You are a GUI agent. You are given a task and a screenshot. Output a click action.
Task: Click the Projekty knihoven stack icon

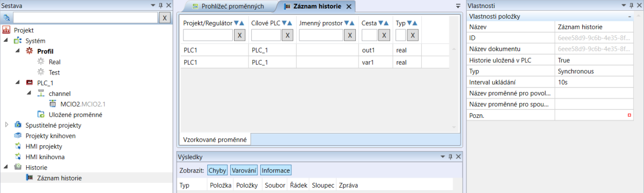(x=18, y=136)
